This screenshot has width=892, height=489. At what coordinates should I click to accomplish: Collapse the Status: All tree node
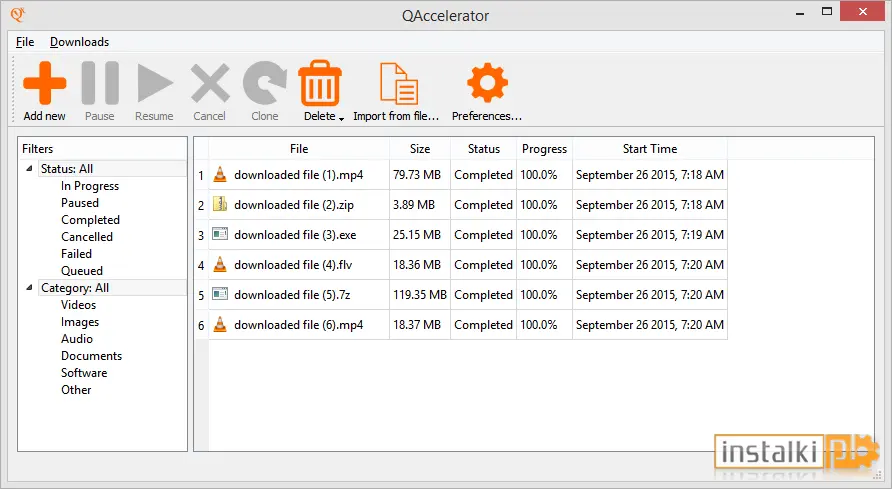pyautogui.click(x=29, y=168)
